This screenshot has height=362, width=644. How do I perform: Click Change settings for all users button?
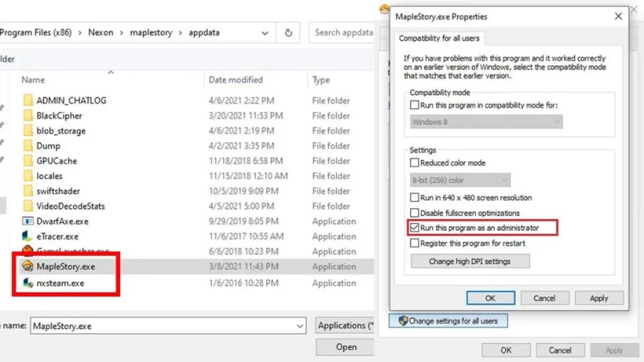pos(448,321)
